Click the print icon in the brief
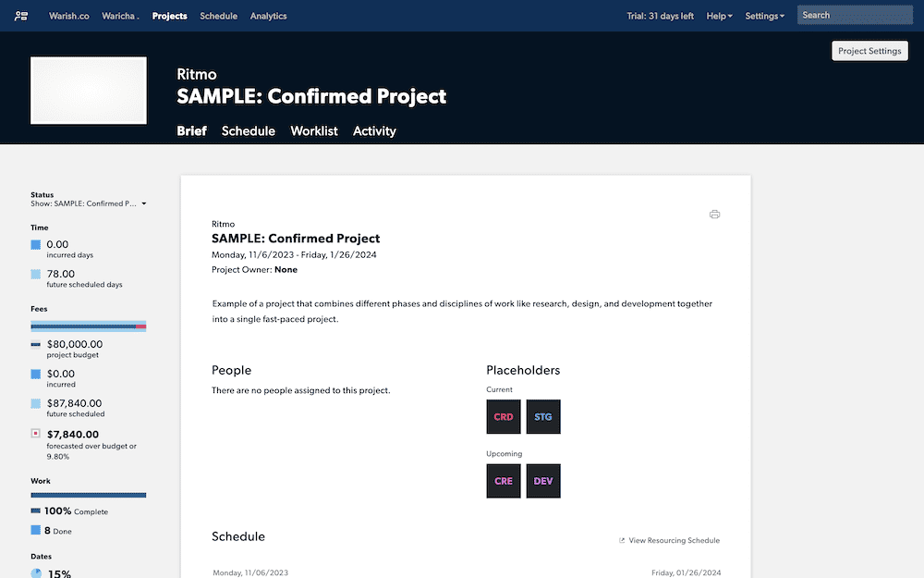The width and height of the screenshot is (924, 578). [714, 215]
